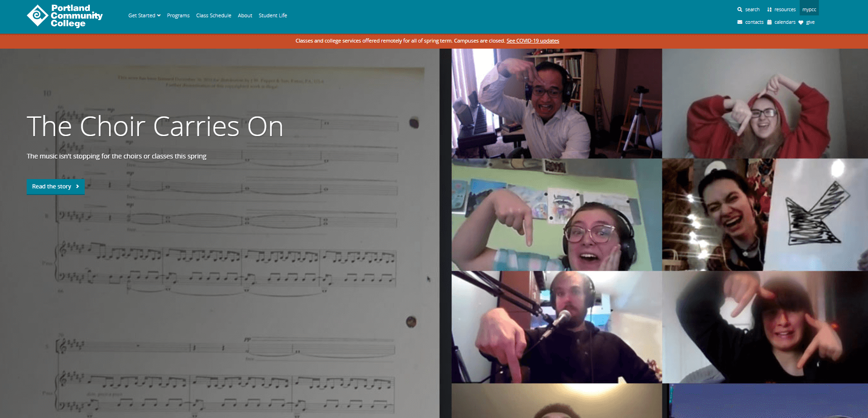Click the See COVID-19 updates link
Screen dimensions: 868x418
[x=532, y=41]
